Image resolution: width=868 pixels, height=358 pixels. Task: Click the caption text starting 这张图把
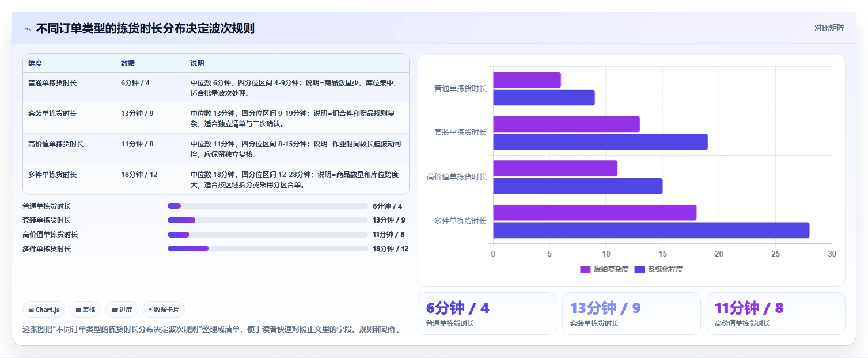pyautogui.click(x=211, y=330)
